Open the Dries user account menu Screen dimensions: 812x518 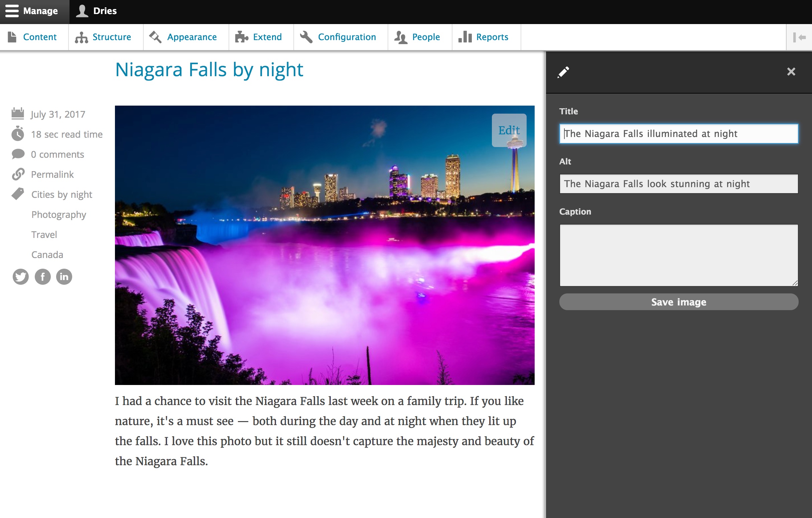pyautogui.click(x=96, y=11)
